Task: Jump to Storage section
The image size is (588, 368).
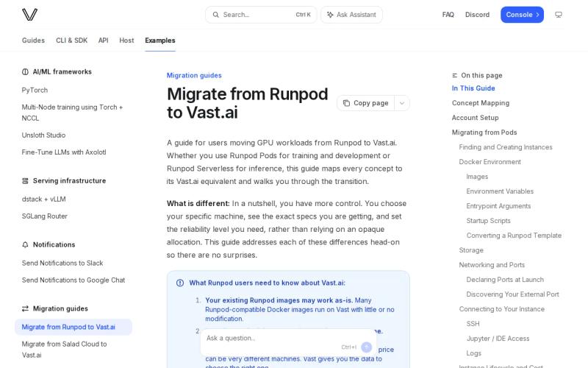Action: coord(471,250)
